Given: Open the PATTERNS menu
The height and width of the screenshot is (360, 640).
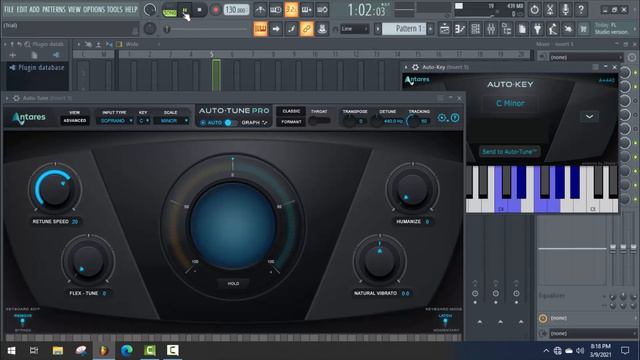Looking at the screenshot, I should pyautogui.click(x=54, y=9).
